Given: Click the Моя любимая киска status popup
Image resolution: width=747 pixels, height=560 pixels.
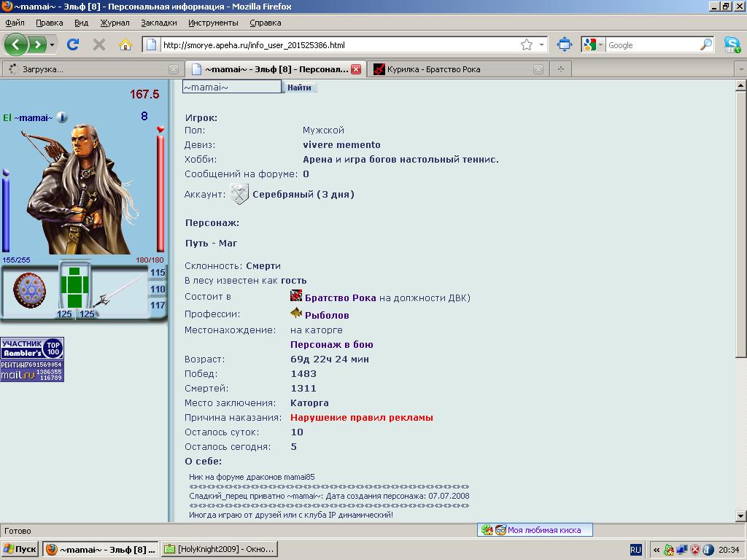Looking at the screenshot, I should coord(535,530).
